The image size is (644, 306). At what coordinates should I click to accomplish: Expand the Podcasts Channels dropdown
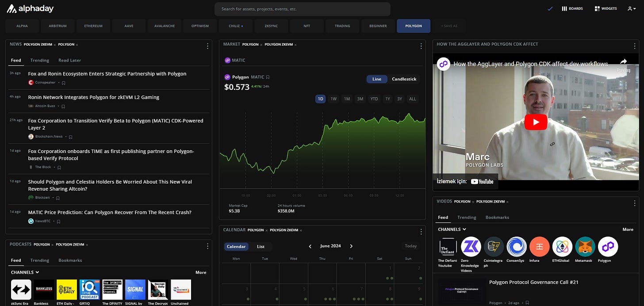(x=25, y=272)
